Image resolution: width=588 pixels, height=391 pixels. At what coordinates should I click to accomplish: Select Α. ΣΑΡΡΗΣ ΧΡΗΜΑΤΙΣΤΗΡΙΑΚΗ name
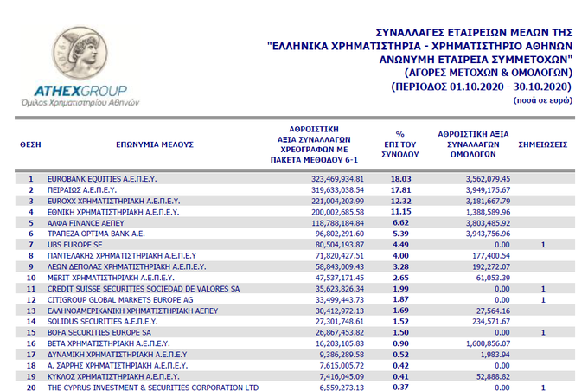[118, 366]
